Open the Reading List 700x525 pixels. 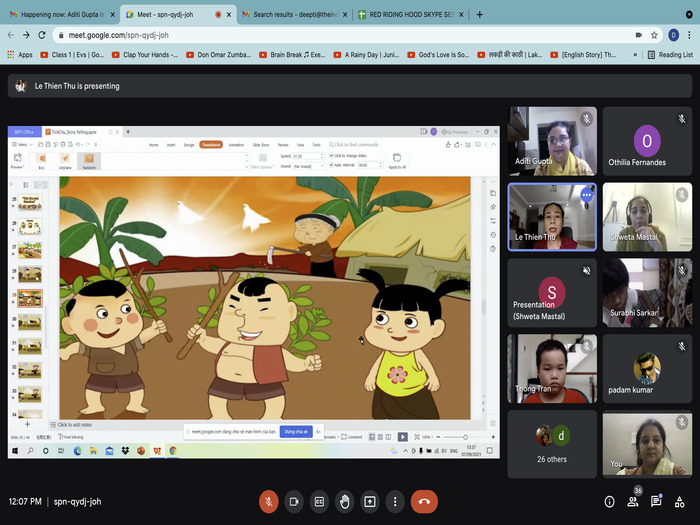tap(670, 54)
